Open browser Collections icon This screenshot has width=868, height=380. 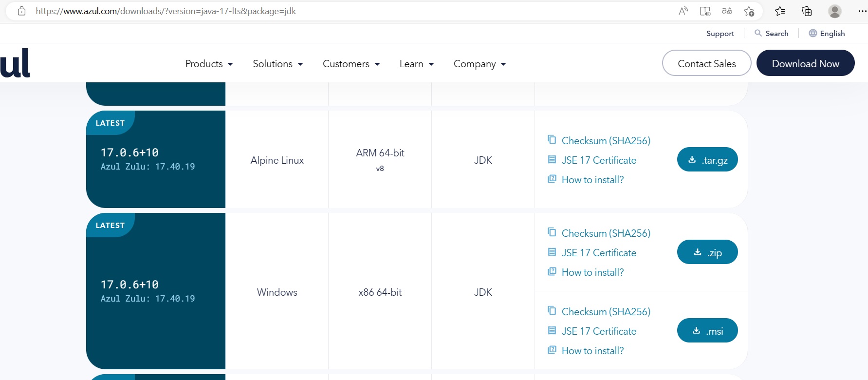pyautogui.click(x=807, y=11)
